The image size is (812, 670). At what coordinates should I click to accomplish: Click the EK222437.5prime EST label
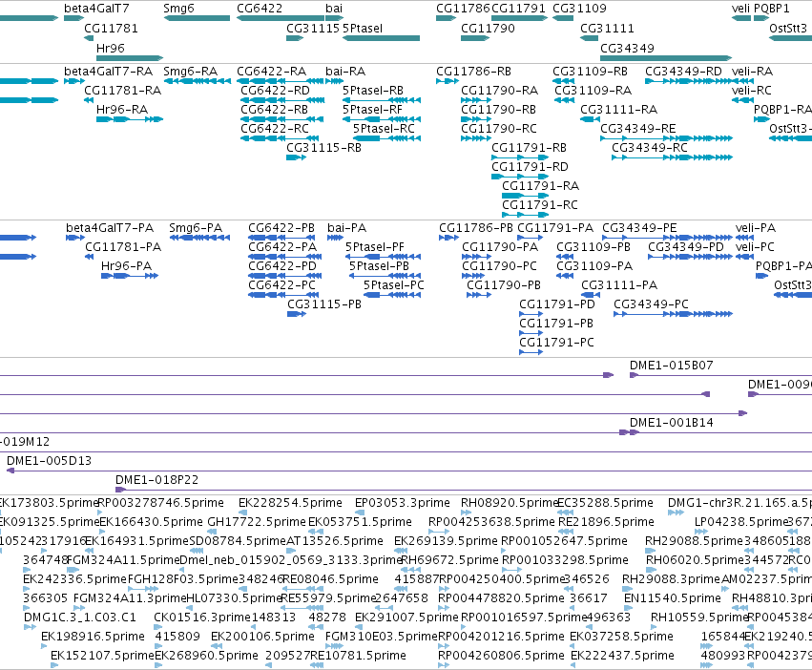tap(622, 656)
